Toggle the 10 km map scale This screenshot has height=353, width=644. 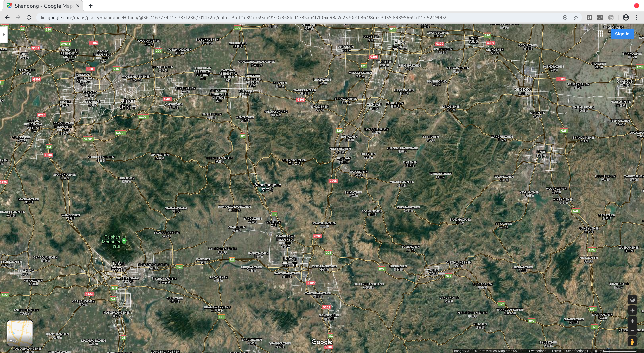(614, 351)
